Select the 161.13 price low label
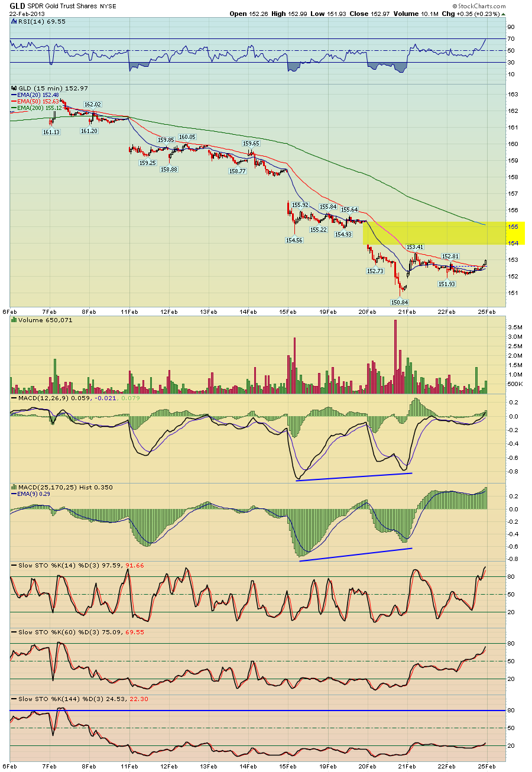The width and height of the screenshot is (532, 772). pyautogui.click(x=50, y=131)
